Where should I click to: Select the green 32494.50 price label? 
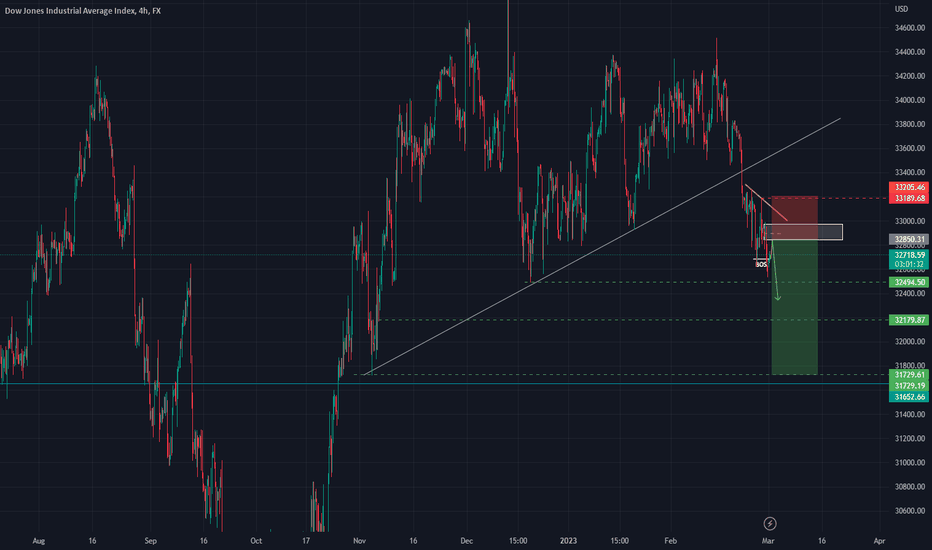click(x=909, y=282)
